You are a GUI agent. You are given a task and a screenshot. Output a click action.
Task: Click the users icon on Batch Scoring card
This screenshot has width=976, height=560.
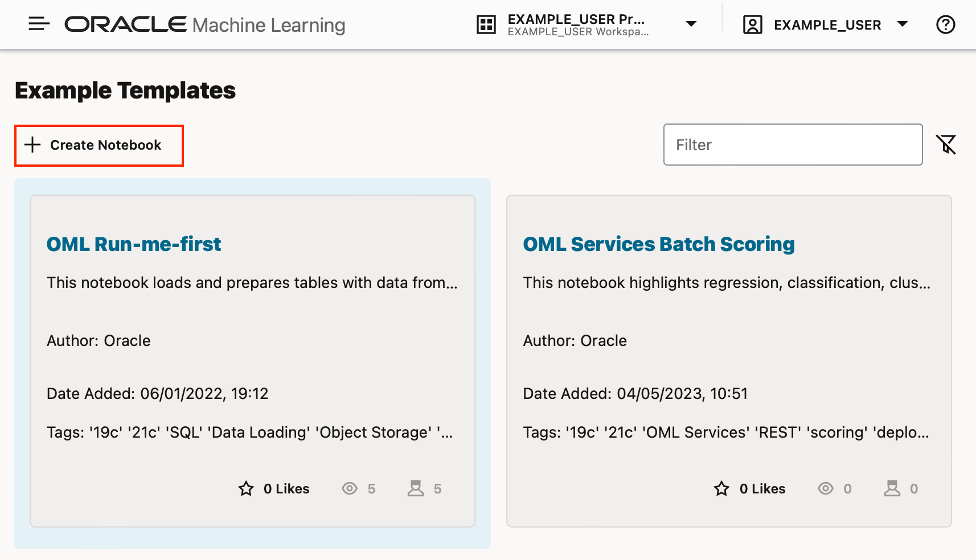pyautogui.click(x=892, y=488)
